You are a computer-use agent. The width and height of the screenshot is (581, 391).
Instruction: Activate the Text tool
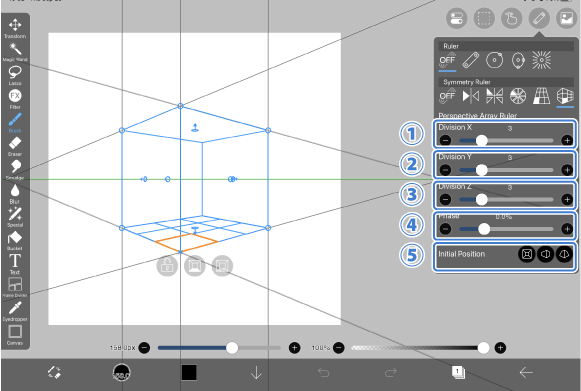click(15, 264)
